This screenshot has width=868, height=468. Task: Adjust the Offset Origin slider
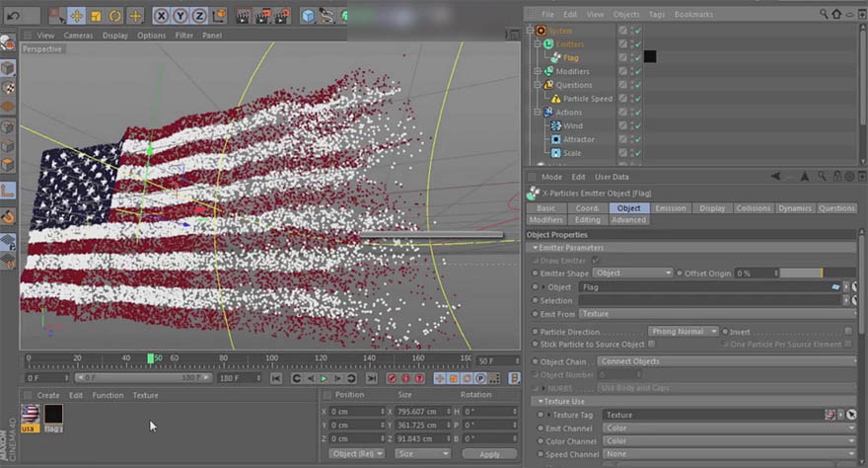point(818,273)
